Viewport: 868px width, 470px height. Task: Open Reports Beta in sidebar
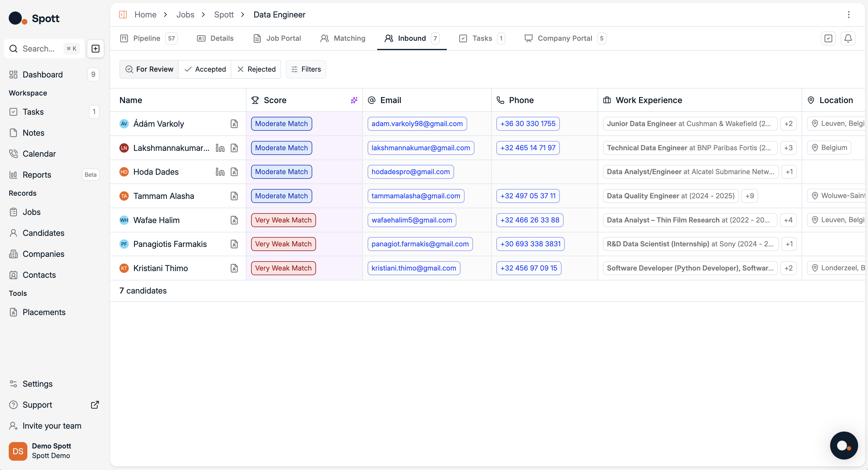click(x=54, y=174)
